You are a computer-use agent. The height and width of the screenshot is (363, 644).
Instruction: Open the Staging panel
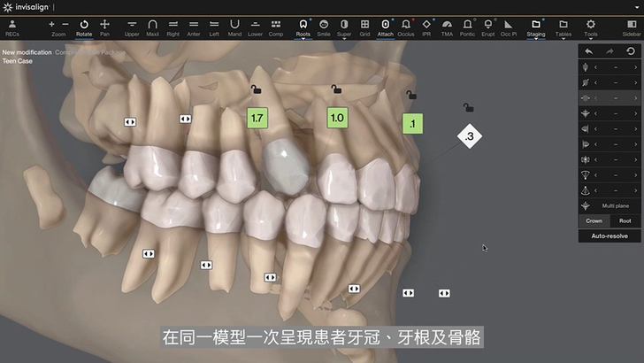(x=536, y=28)
